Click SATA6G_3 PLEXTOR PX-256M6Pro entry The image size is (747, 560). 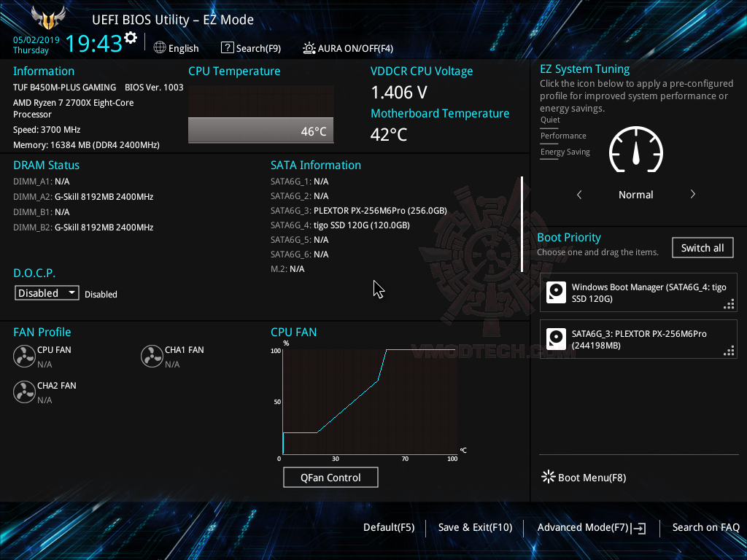pos(359,211)
